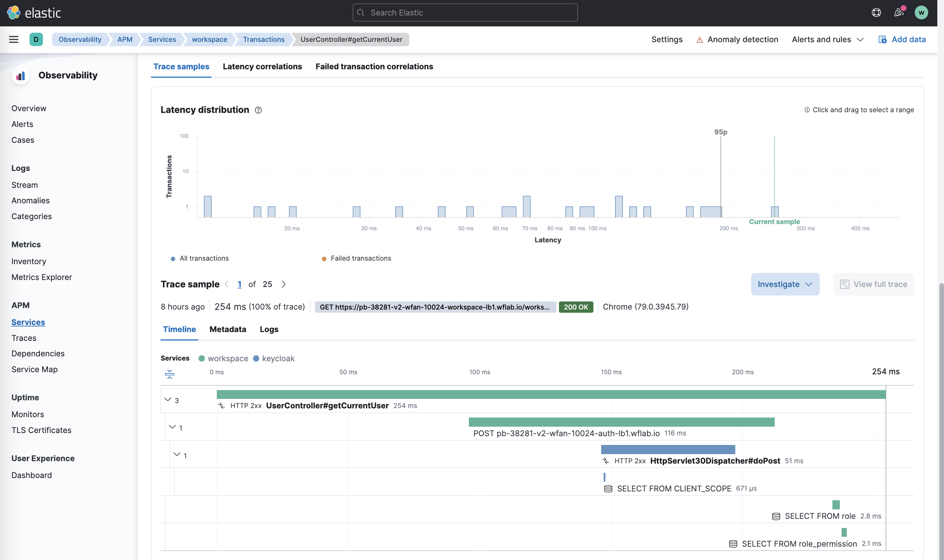Go to next trace sample
944x560 pixels.
[284, 284]
